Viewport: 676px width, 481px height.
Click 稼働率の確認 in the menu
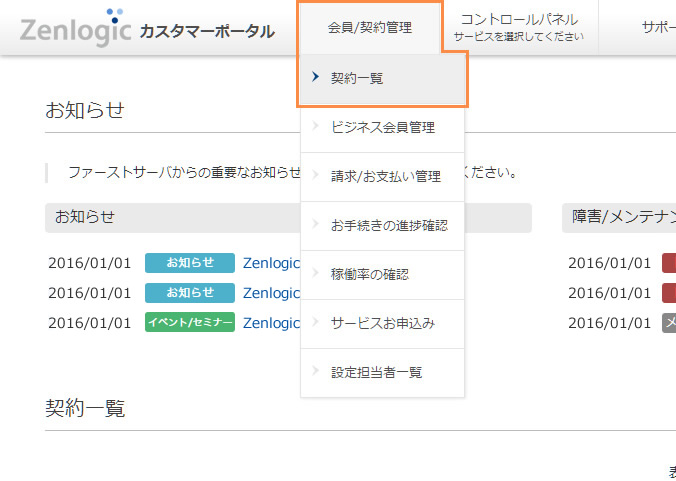(370, 274)
